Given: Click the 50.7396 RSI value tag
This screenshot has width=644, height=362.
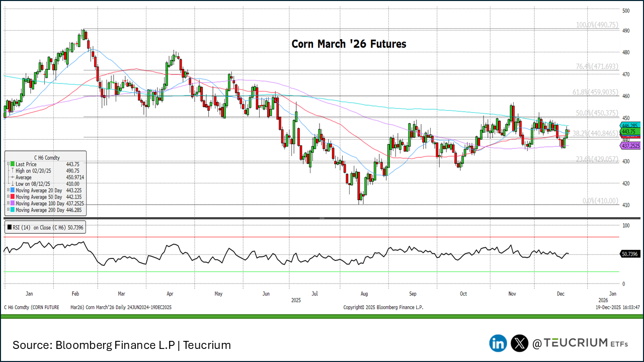Looking at the screenshot, I should point(630,254).
